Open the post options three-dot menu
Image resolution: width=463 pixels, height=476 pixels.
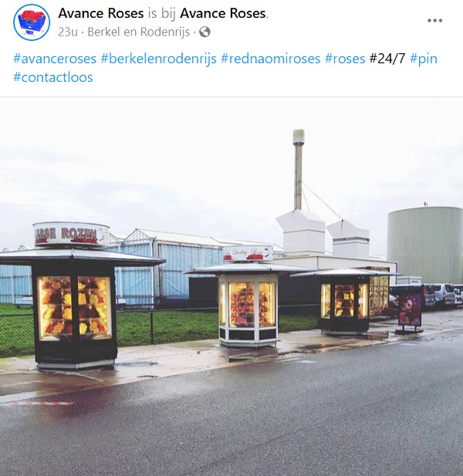click(434, 21)
